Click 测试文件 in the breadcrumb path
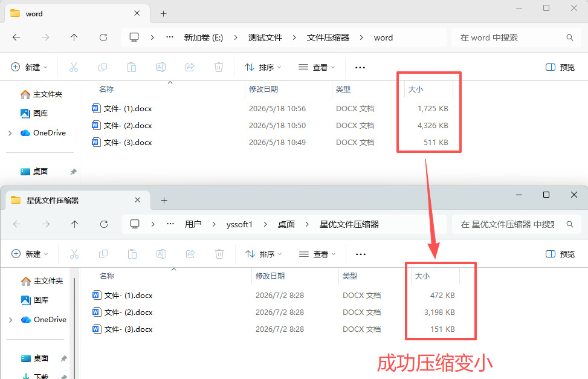Screen dimensions: 588x379 pyautogui.click(x=265, y=37)
